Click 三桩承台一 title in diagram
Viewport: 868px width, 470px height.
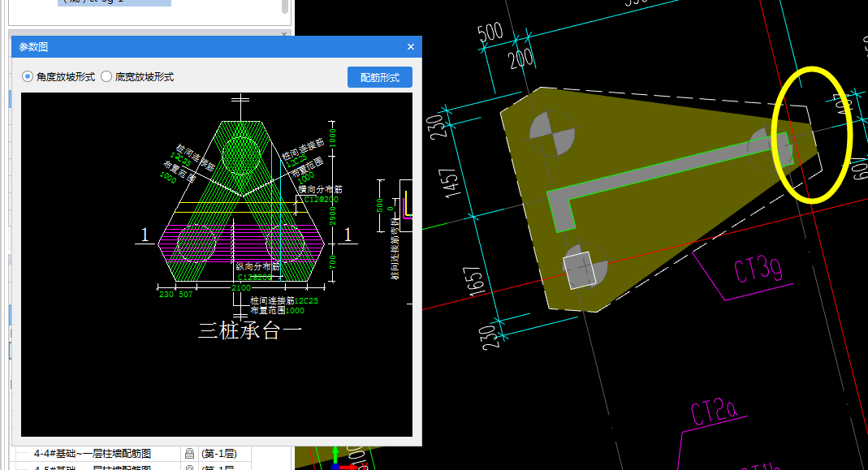250,331
